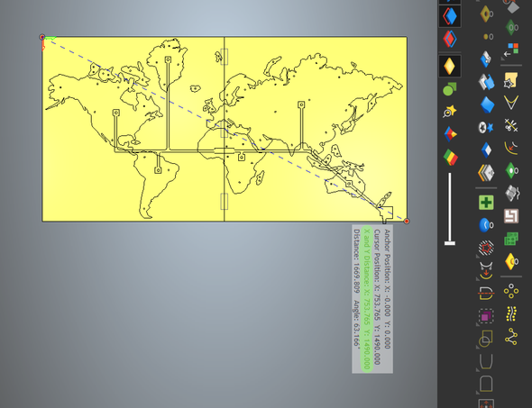
Task: Click the red measurement endpoint at map corner
Action: [407, 221]
